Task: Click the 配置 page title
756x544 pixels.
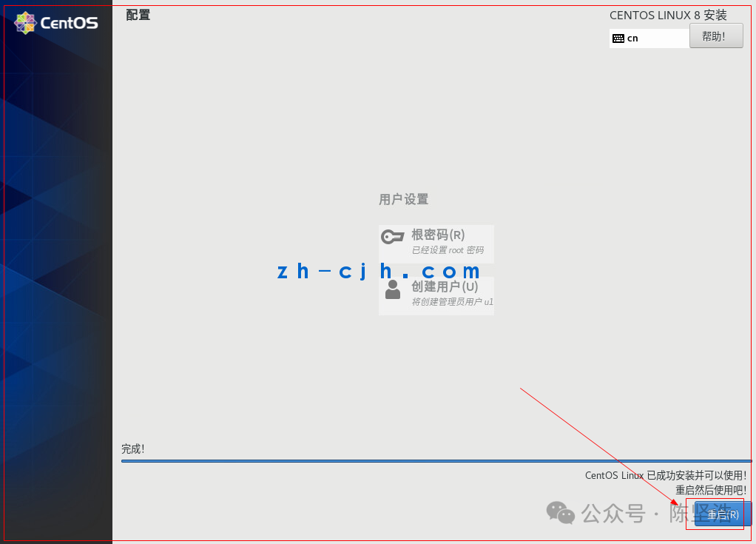Action: tap(138, 15)
